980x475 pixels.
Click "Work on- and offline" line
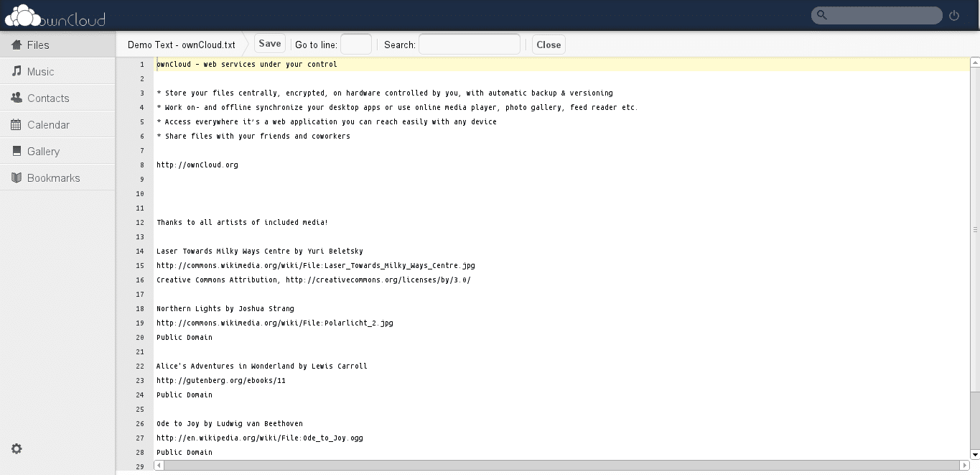[x=397, y=107]
